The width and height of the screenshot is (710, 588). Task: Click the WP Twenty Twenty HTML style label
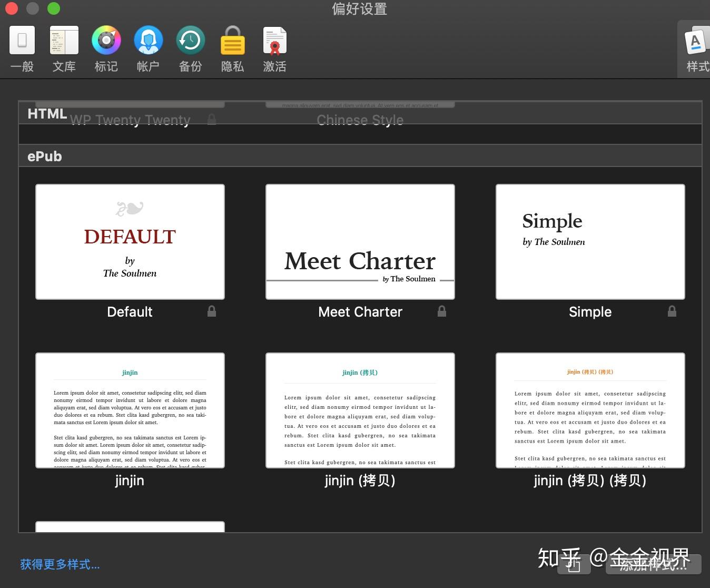[x=130, y=120]
